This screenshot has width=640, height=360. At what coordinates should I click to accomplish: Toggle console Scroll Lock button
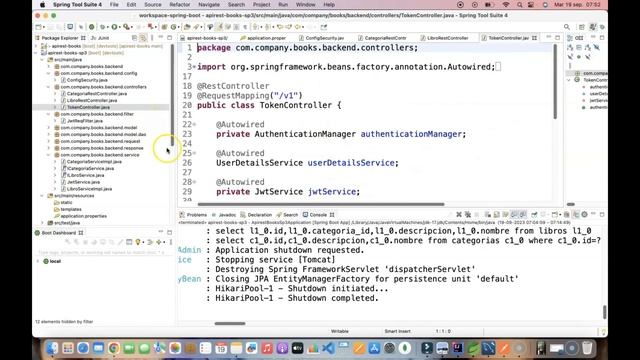[497, 214]
